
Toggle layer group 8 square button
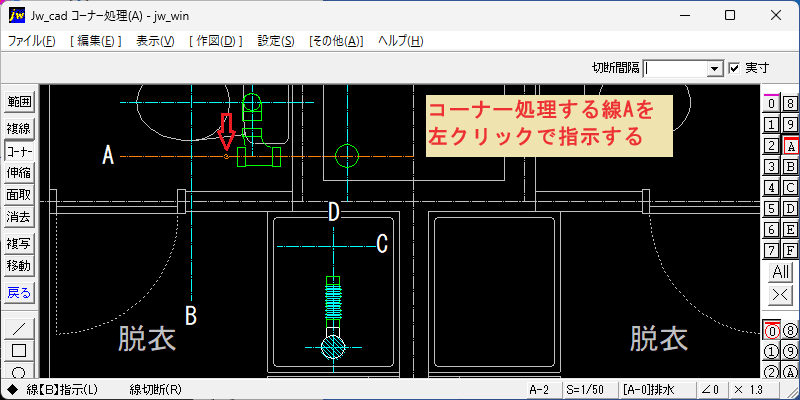click(x=790, y=103)
